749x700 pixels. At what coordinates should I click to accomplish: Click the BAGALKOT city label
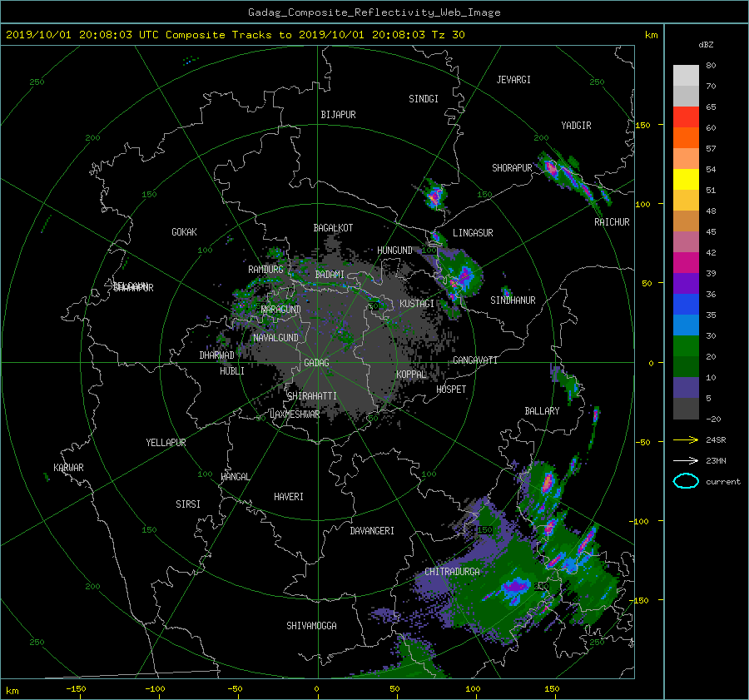point(333,228)
